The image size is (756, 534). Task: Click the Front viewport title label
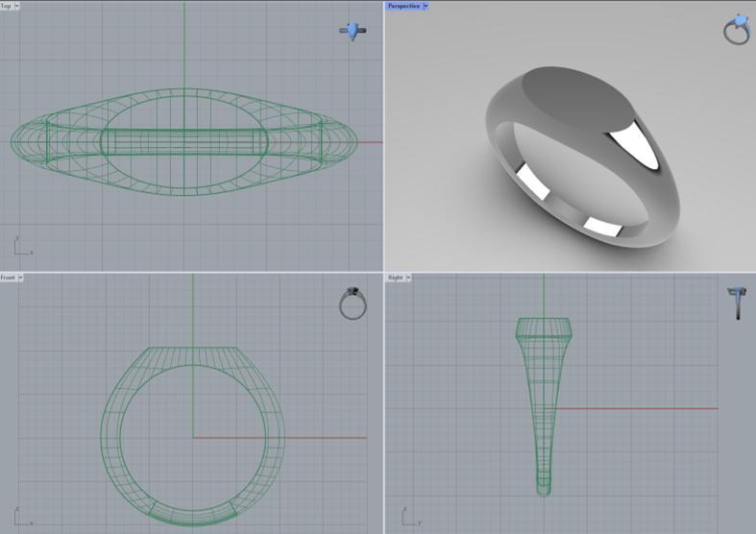coord(8,278)
